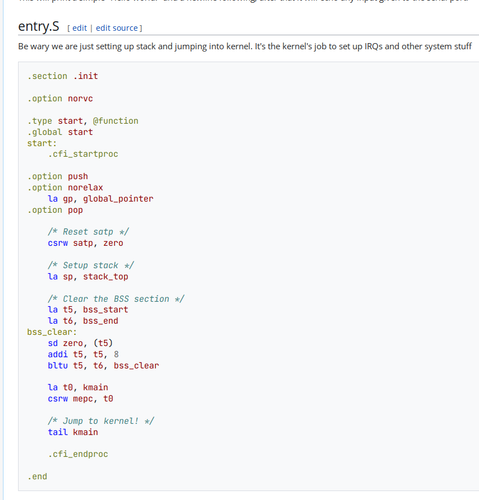This screenshot has height=500, width=479.
Task: Open 'edit source' link for entry.S
Action: pyautogui.click(x=117, y=28)
